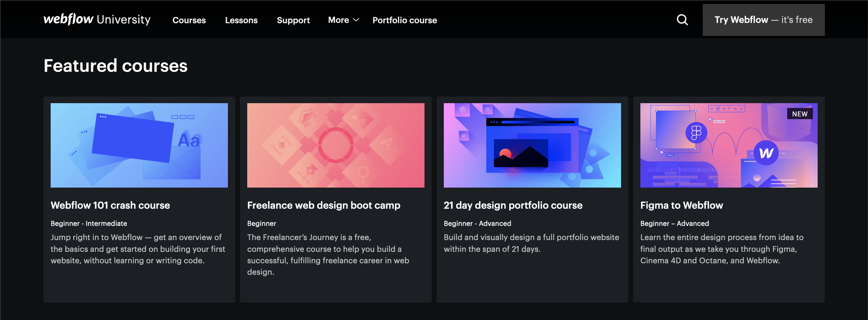Open Support from the navigation bar
This screenshot has height=320, width=868.
pos(293,20)
